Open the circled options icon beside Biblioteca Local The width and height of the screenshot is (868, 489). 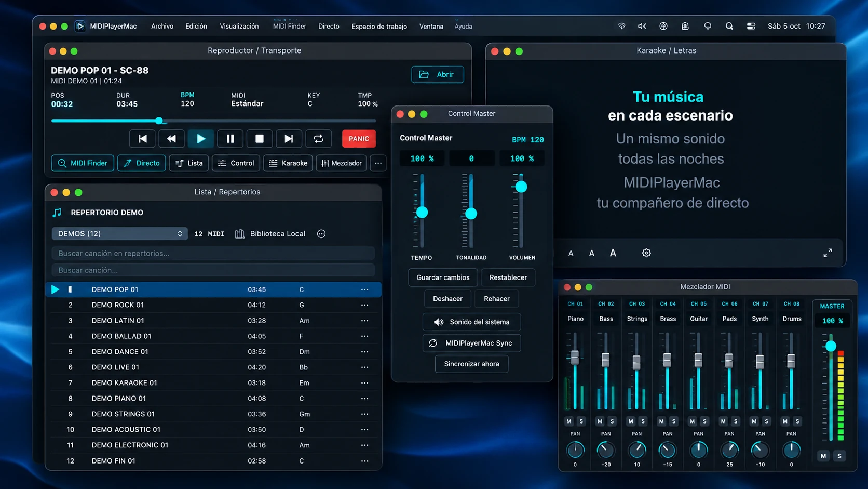click(x=321, y=234)
